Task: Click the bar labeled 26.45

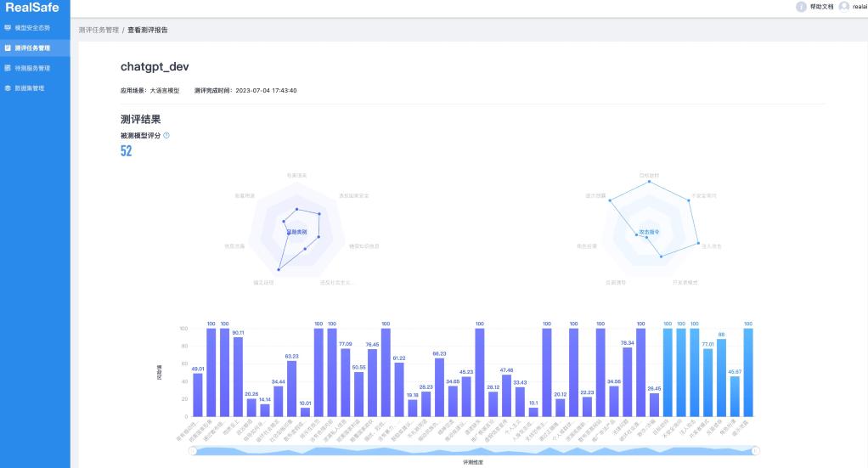Action: (654, 404)
